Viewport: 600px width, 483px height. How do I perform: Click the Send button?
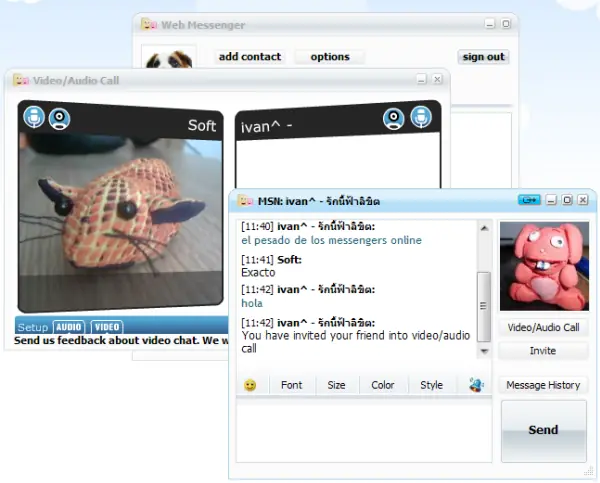(544, 430)
